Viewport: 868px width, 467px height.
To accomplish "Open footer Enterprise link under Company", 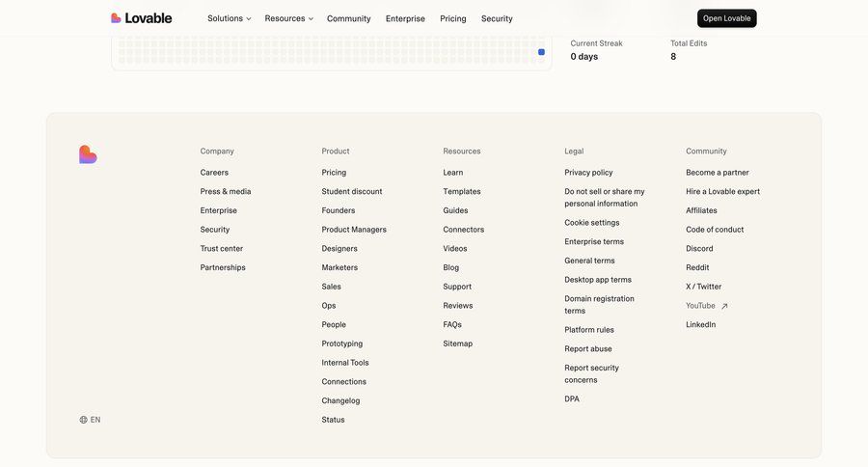I will [219, 210].
